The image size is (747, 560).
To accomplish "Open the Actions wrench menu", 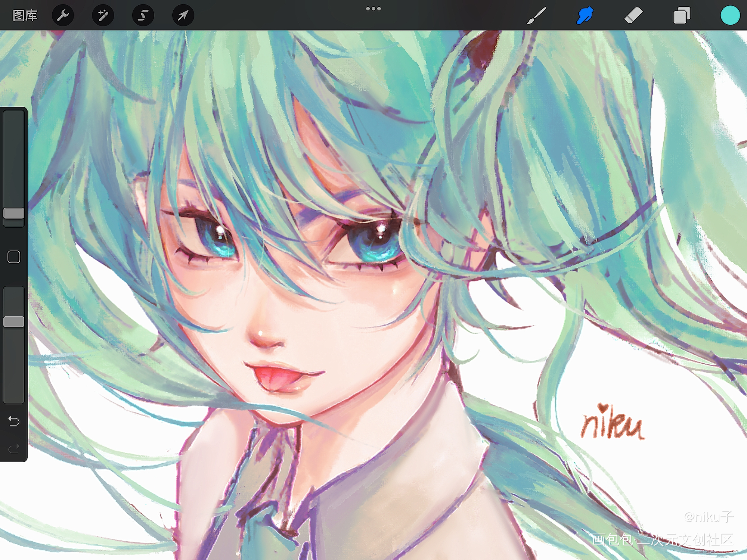I will [63, 15].
